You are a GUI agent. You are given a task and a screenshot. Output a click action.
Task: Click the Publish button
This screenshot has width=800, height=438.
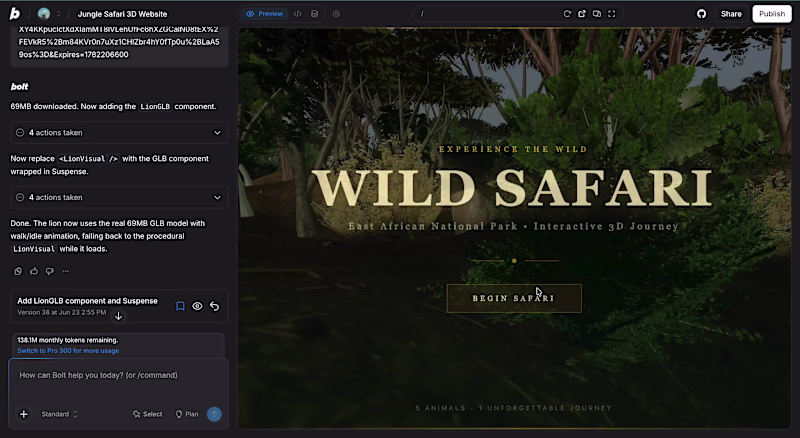772,14
